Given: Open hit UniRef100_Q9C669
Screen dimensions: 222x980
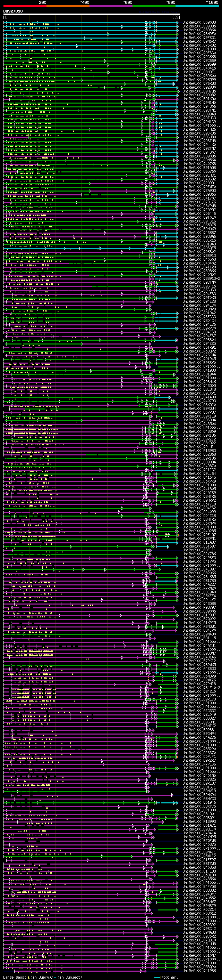Looking at the screenshot, I should 199,61.
